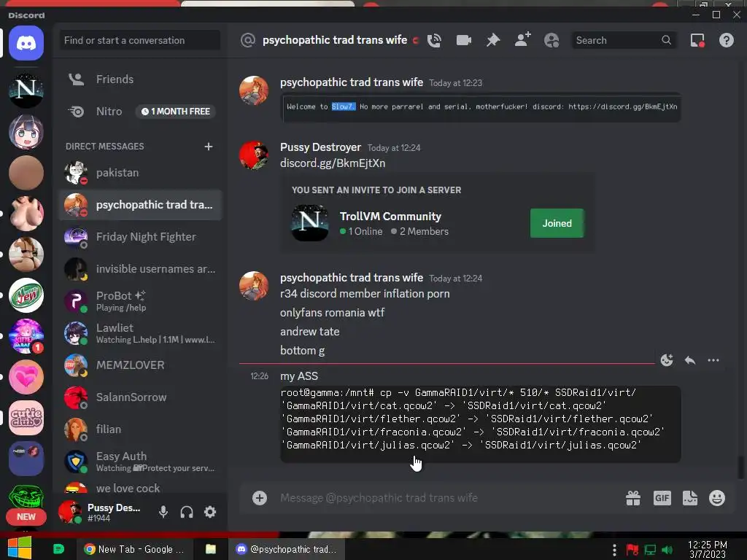Focus the Search messages field
Viewport: 747px width, 560px height.
623,41
